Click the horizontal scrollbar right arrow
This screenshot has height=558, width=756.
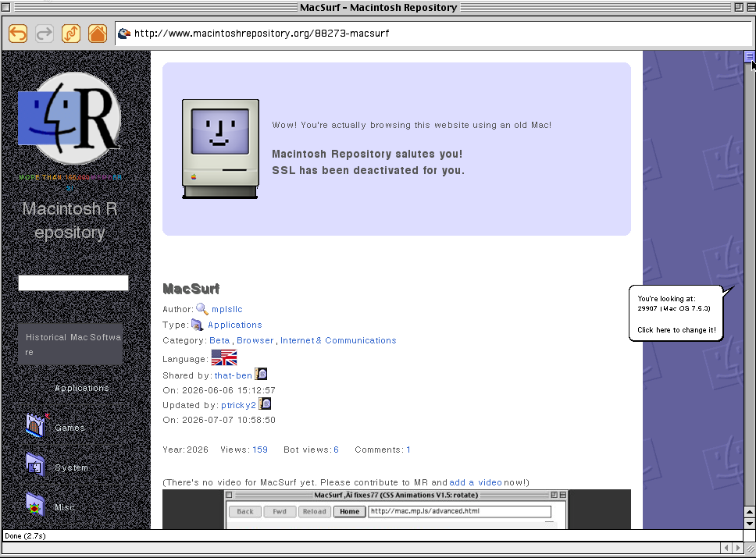738,548
